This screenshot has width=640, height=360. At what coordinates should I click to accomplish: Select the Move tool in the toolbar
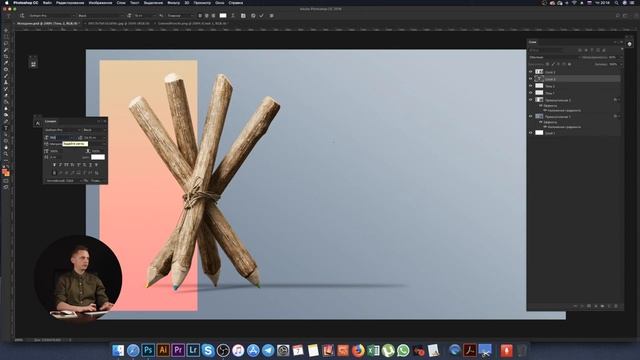coord(6,30)
